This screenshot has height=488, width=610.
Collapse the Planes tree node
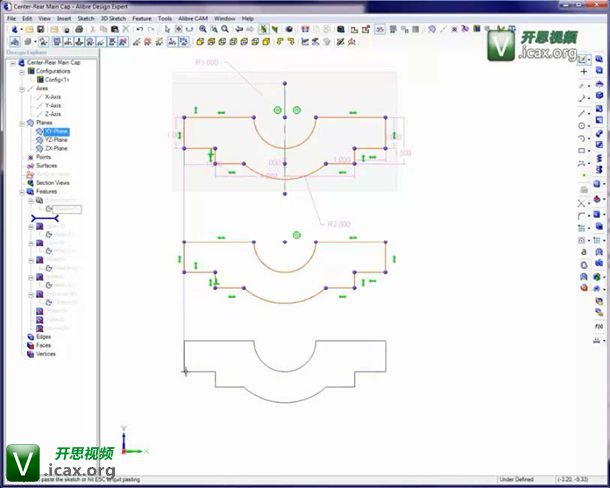22,122
